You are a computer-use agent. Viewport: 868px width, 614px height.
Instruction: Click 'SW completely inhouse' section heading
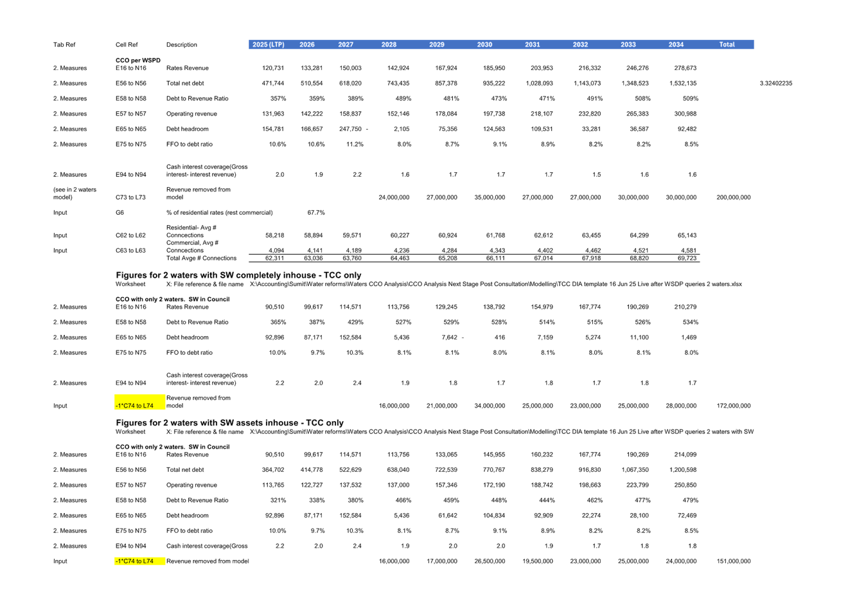tap(238, 275)
